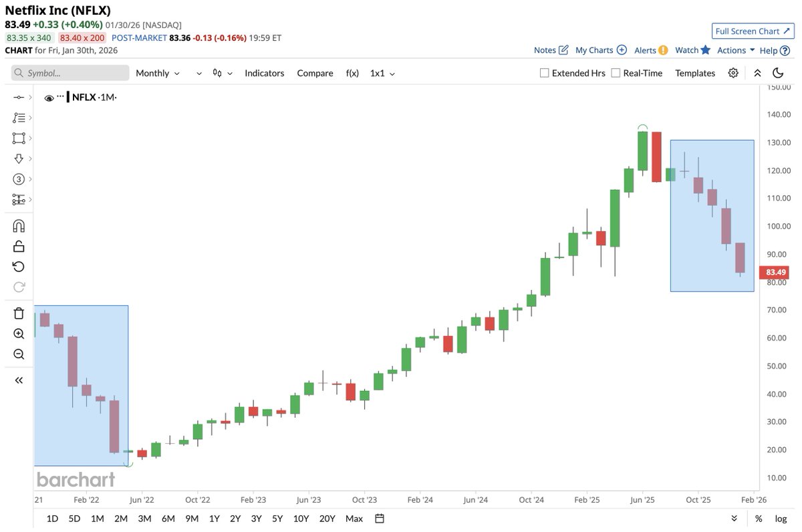Open the blank dropdown next to Monthly
The image size is (802, 532).
(x=199, y=73)
